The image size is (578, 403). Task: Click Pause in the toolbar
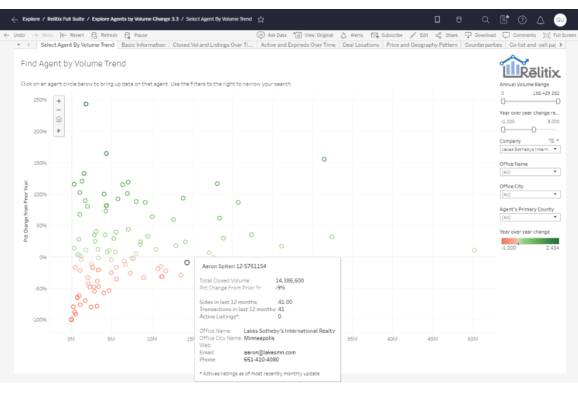point(136,35)
